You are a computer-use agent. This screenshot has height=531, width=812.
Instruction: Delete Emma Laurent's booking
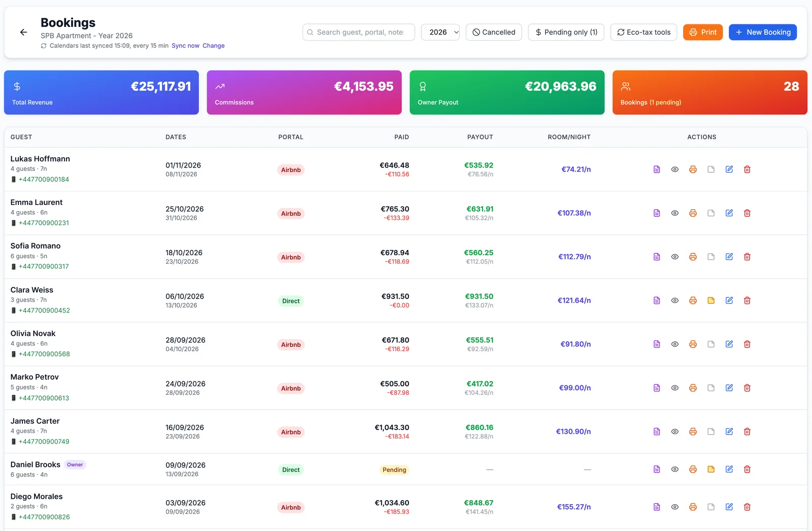pyautogui.click(x=747, y=213)
